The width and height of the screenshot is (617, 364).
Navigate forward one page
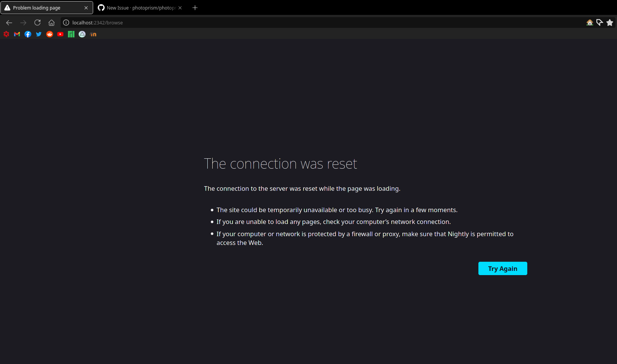tap(23, 23)
